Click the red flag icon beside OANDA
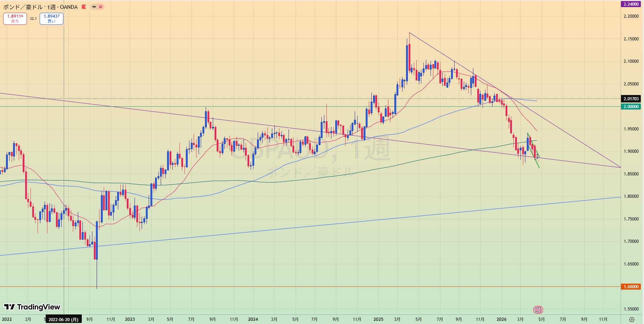 [84, 7]
